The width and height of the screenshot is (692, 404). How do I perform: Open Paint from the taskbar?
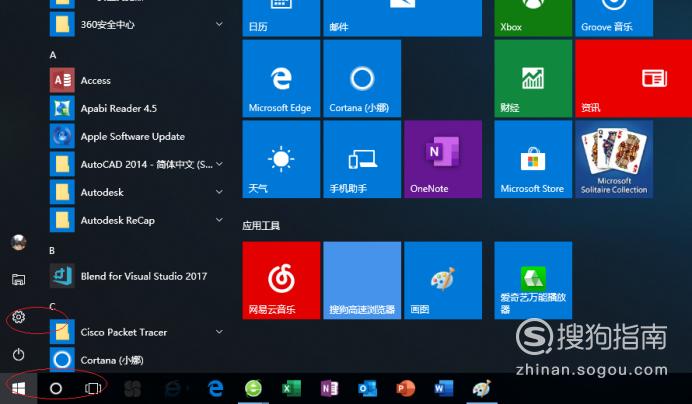481,389
